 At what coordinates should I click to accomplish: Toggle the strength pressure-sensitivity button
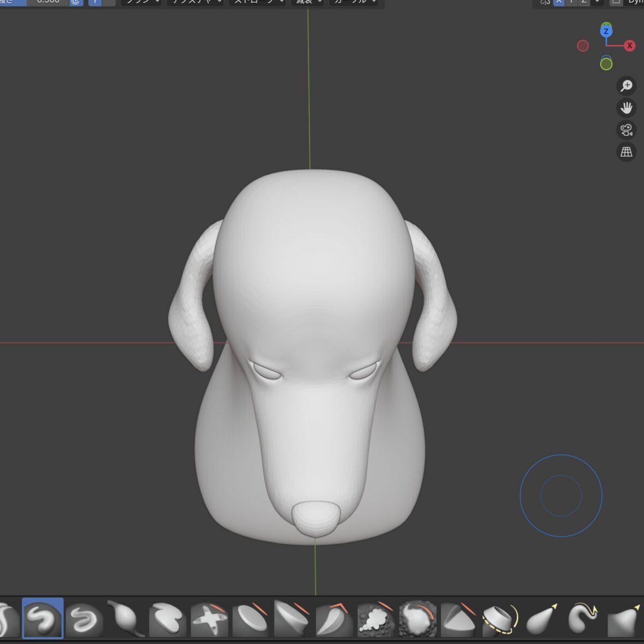[x=76, y=2]
